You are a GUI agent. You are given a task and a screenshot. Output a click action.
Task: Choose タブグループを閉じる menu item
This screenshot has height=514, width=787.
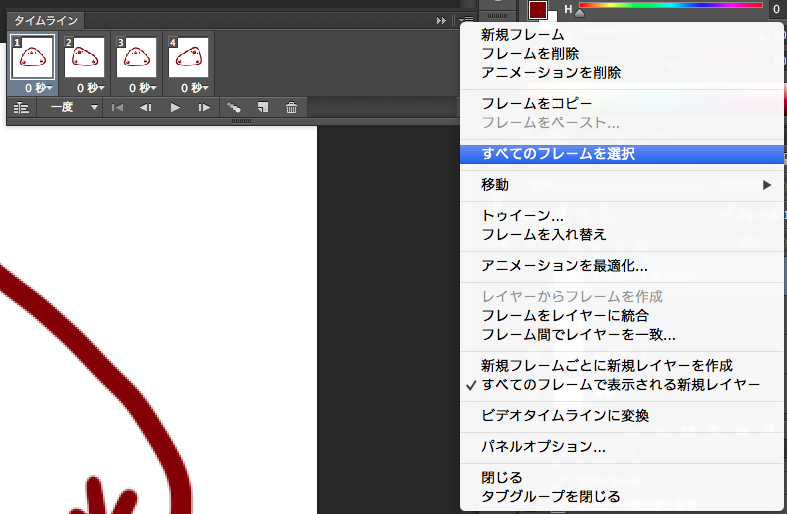coord(622,496)
